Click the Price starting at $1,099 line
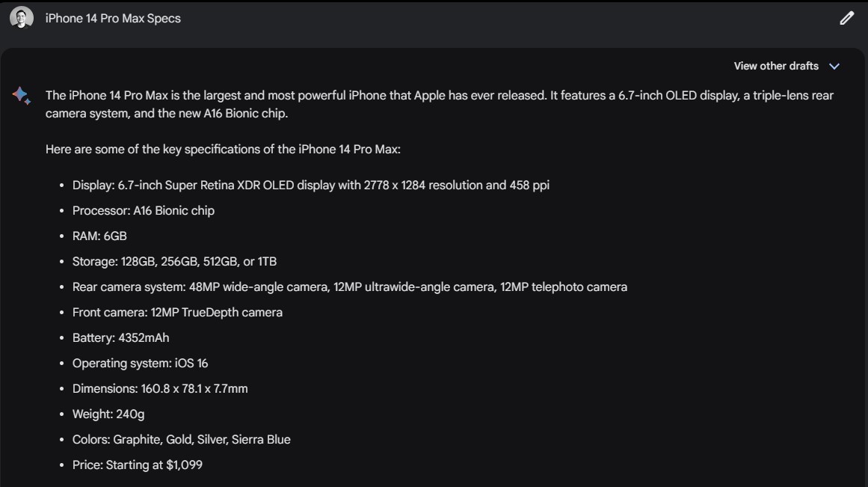Viewport: 868px width, 487px height. (138, 465)
